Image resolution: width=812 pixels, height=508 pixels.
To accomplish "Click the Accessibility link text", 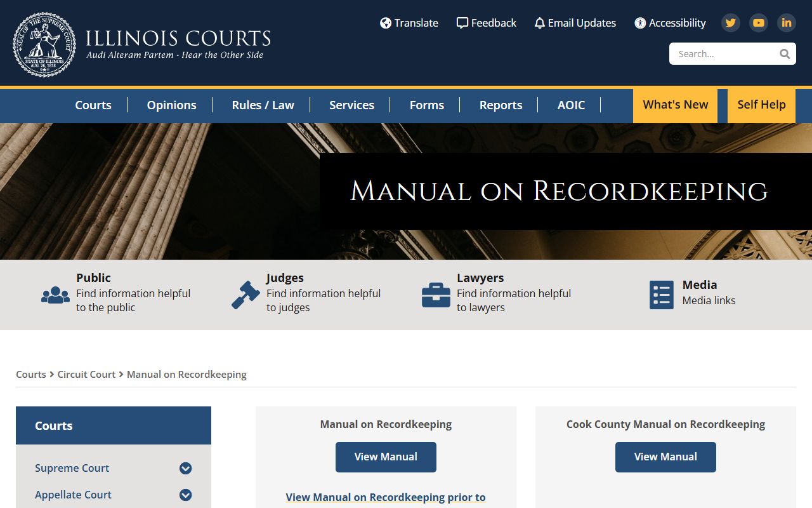I will click(677, 23).
